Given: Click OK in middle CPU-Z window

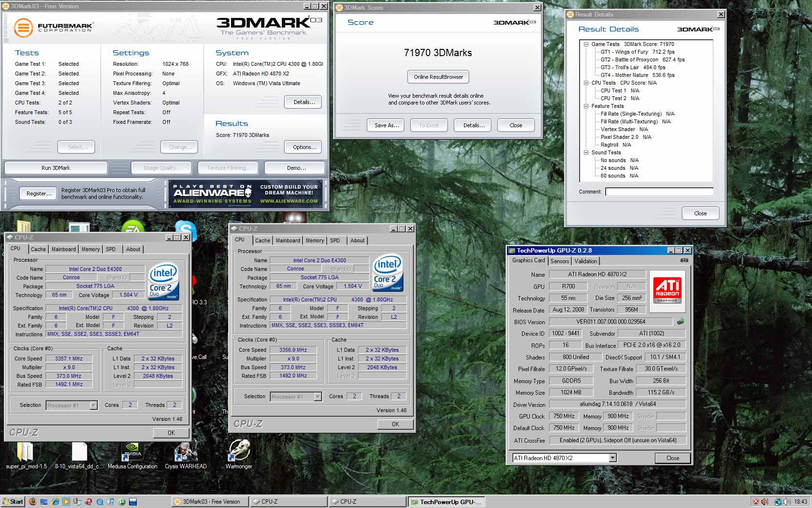Looking at the screenshot, I should pyautogui.click(x=395, y=424).
